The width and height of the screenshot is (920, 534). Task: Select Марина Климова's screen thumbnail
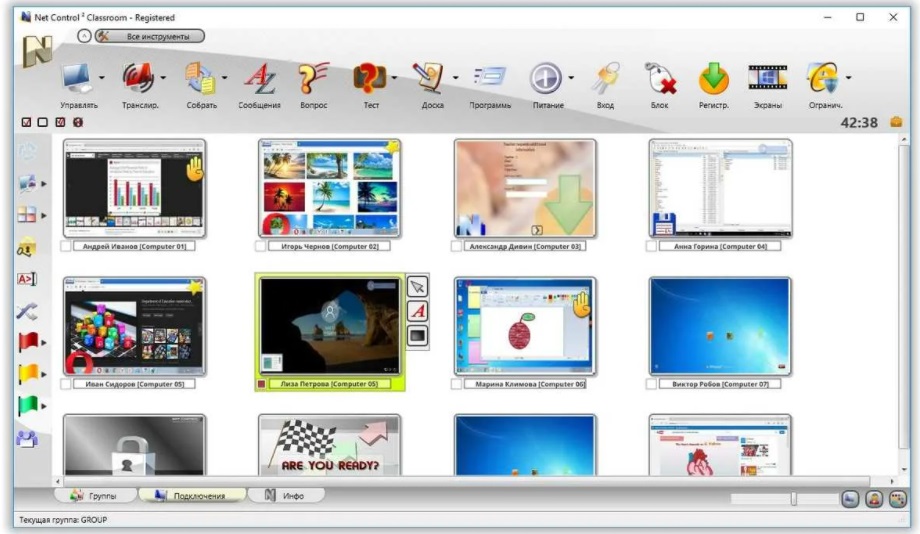525,326
